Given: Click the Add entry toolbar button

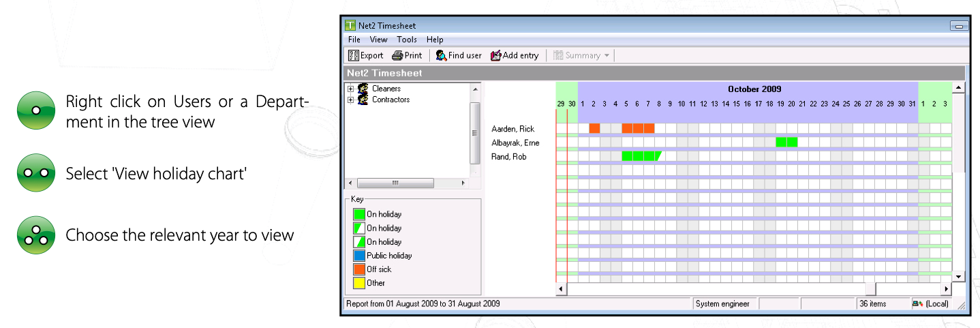Looking at the screenshot, I should pyautogui.click(x=515, y=55).
